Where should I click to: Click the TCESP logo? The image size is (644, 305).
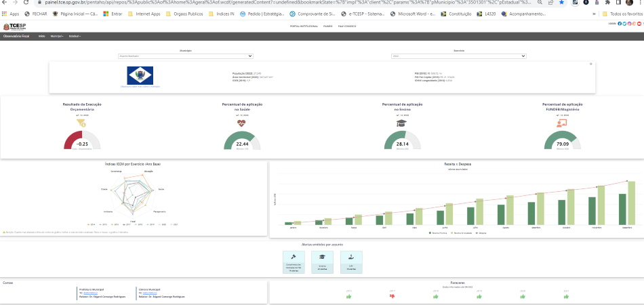(x=15, y=26)
